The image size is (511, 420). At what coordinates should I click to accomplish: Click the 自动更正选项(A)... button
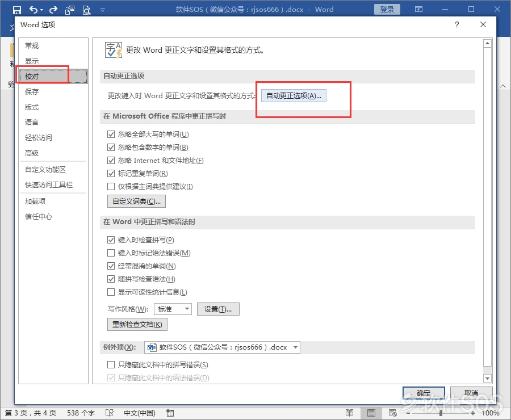pyautogui.click(x=294, y=96)
